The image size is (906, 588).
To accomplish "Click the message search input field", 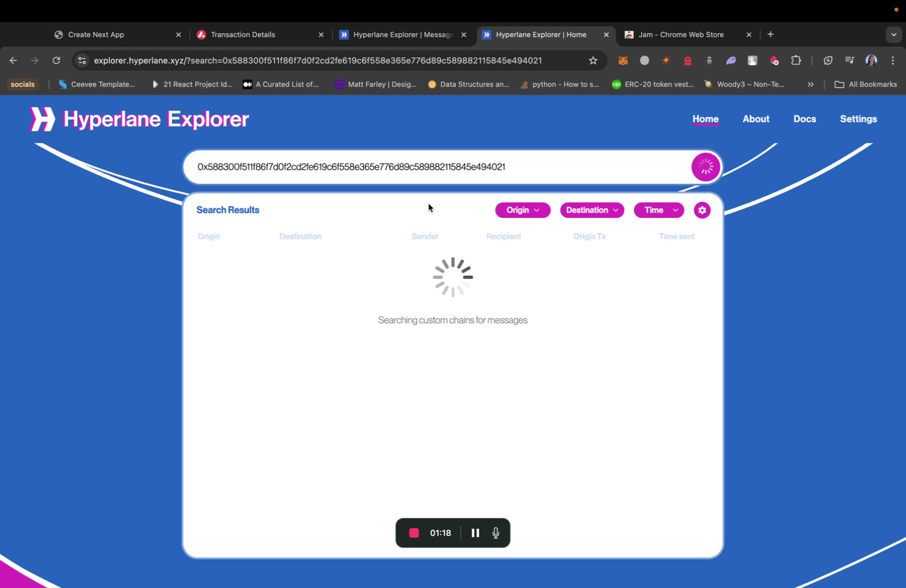I will click(440, 167).
